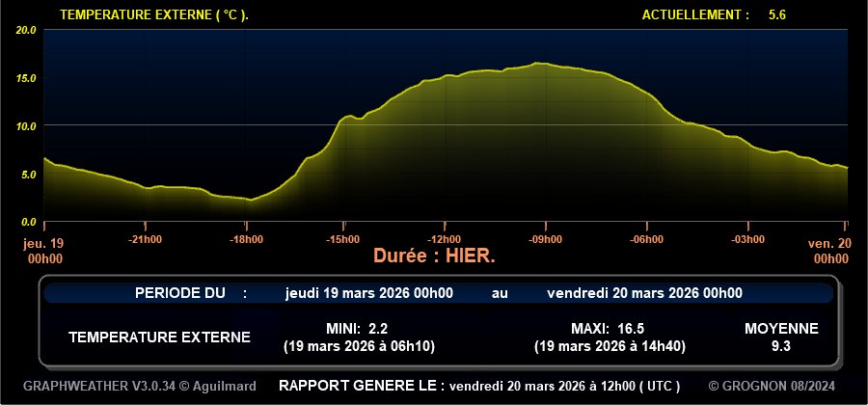Click the -12h00 time axis label

(445, 239)
